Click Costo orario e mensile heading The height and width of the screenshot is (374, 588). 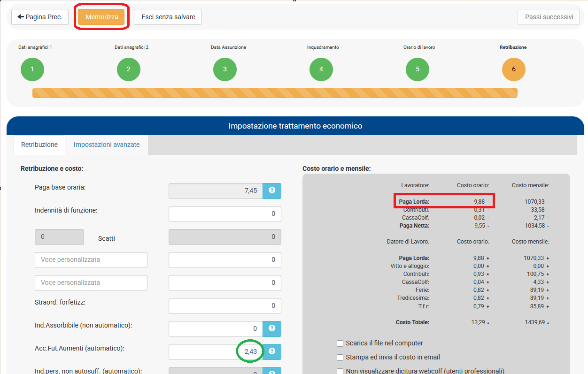[x=337, y=168]
